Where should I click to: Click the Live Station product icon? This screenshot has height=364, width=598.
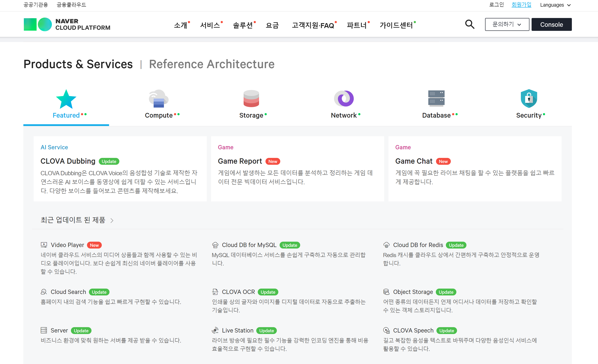(x=215, y=331)
